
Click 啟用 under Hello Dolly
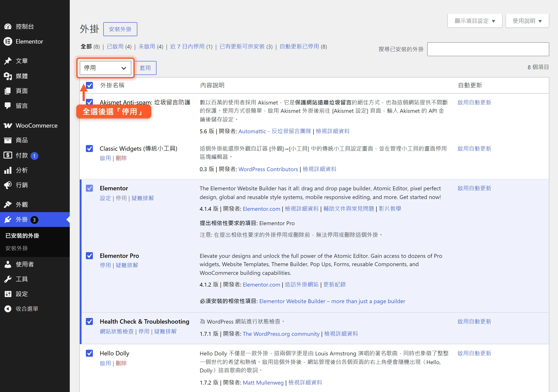[105, 363]
